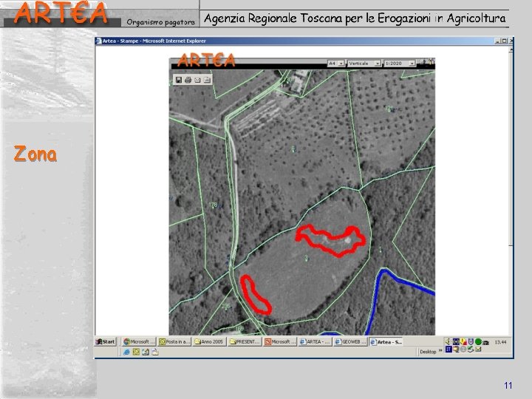Click the IT language indicator in tray

(449, 349)
